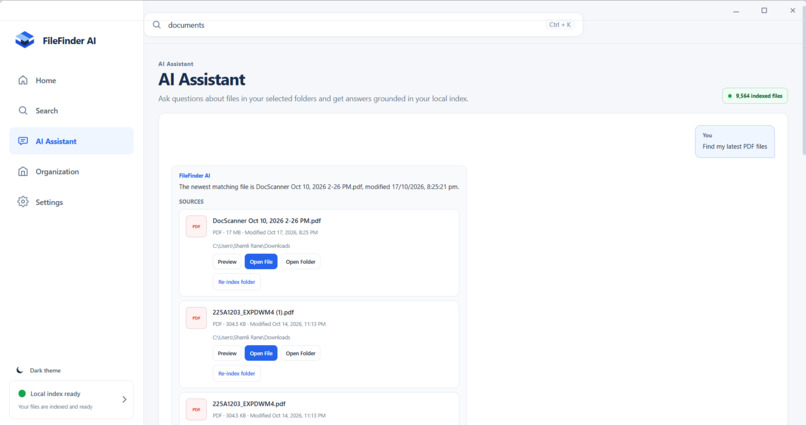Preview the 225A1203_EXPDWM4 (1).pdf file
This screenshot has height=425, width=806.
coord(227,353)
